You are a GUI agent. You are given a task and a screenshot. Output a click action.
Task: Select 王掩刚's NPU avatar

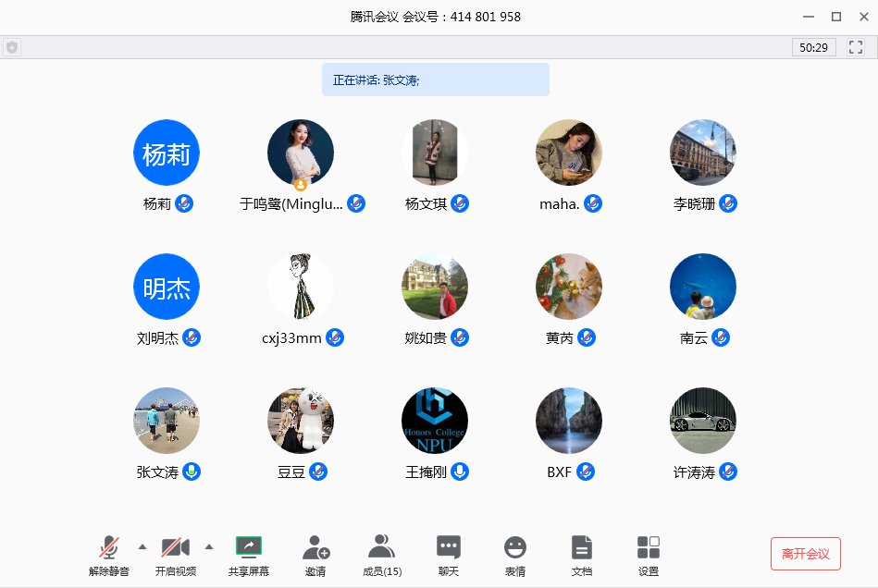435,421
